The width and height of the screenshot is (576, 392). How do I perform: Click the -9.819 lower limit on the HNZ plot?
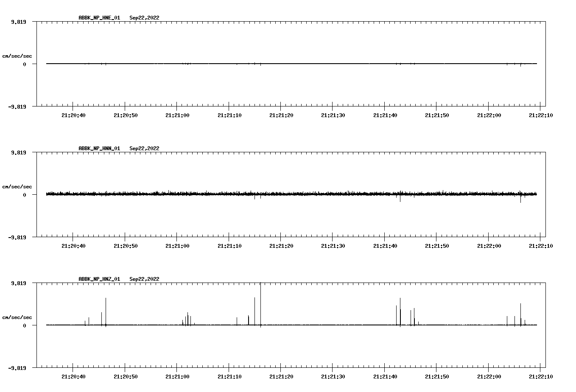17,368
